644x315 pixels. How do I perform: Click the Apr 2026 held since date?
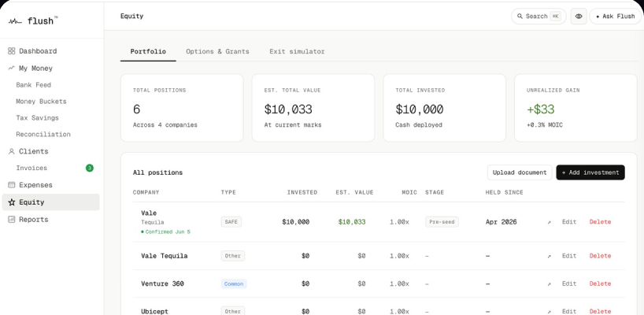click(501, 222)
